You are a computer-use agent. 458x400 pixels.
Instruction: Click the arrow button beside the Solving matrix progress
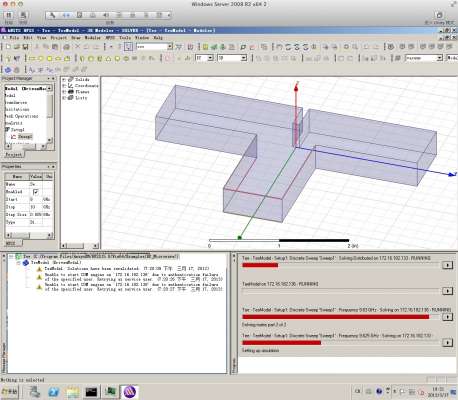point(447,317)
